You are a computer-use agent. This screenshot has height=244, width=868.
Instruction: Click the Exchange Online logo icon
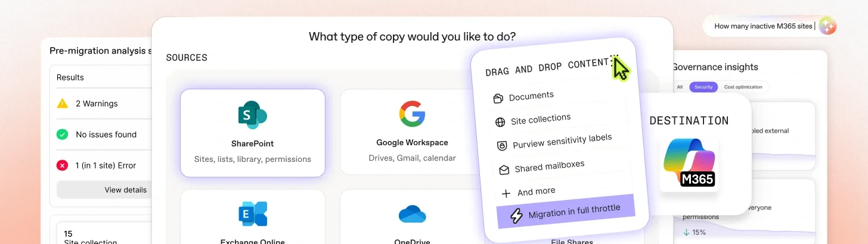pyautogui.click(x=252, y=214)
